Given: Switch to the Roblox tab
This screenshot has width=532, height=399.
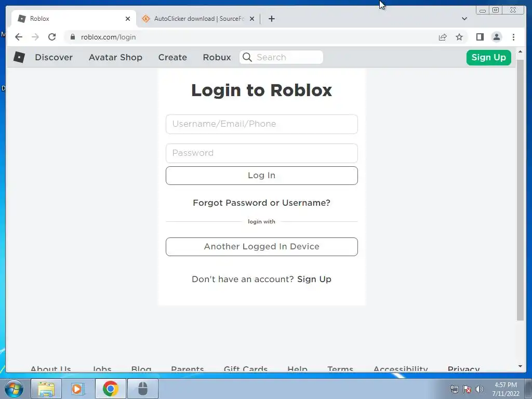Looking at the screenshot, I should [x=73, y=19].
